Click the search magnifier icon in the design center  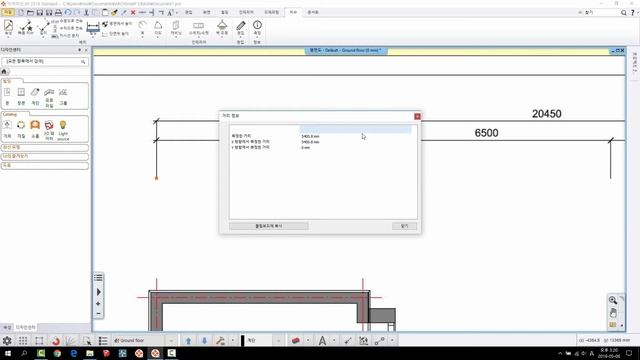[83, 62]
